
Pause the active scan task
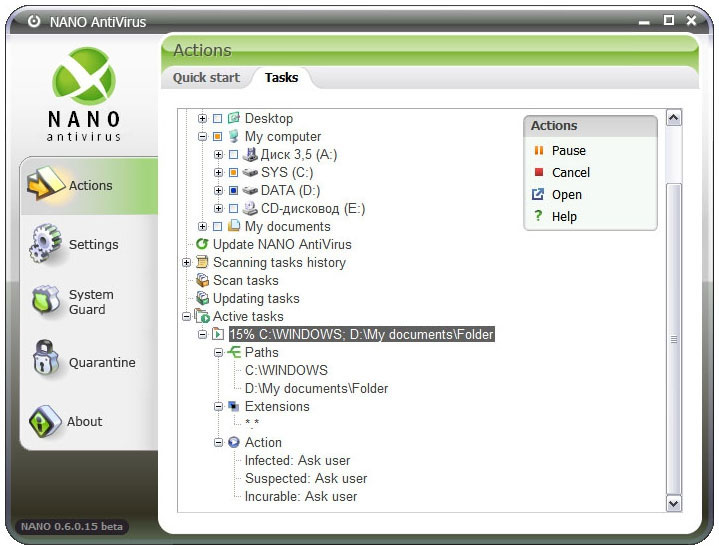coord(568,150)
